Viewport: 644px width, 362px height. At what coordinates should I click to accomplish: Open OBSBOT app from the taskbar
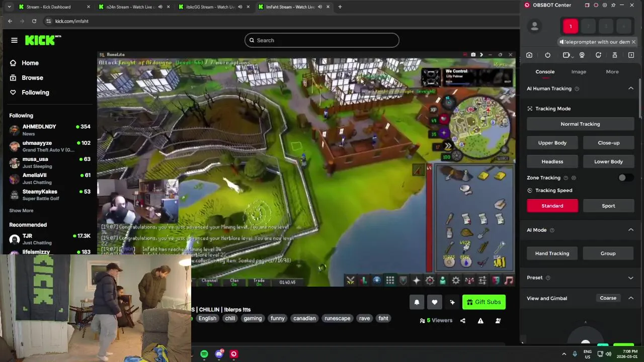click(x=234, y=354)
